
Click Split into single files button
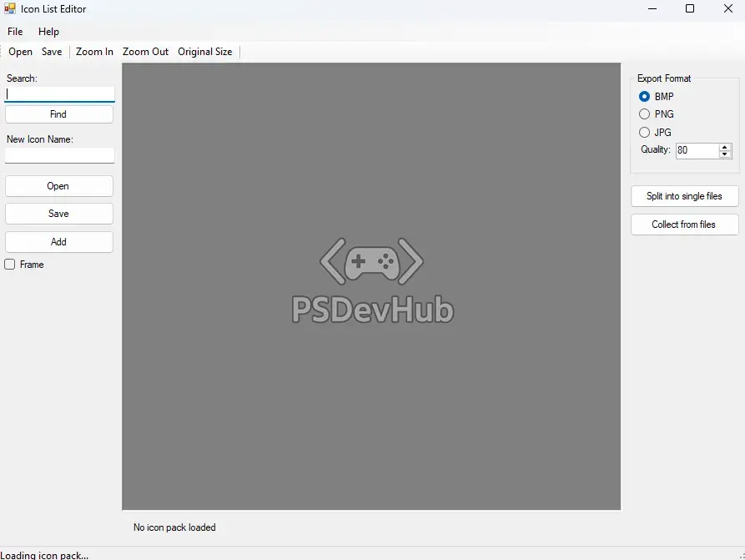click(684, 196)
